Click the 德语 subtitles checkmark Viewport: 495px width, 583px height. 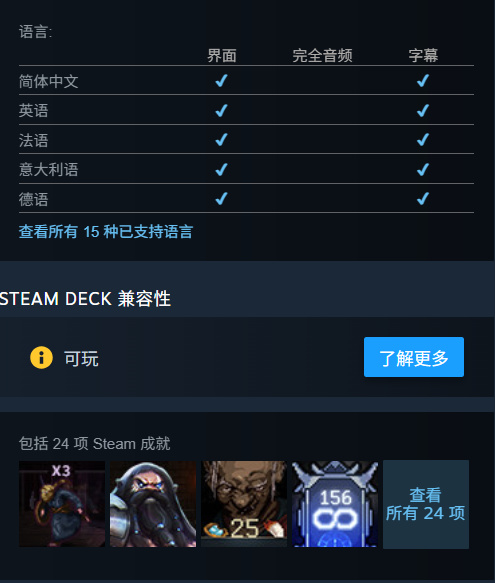pos(423,198)
